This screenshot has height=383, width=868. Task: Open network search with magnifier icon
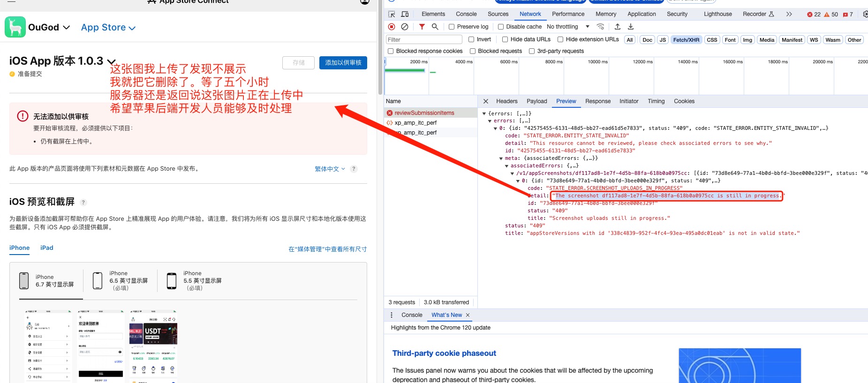[x=435, y=27]
